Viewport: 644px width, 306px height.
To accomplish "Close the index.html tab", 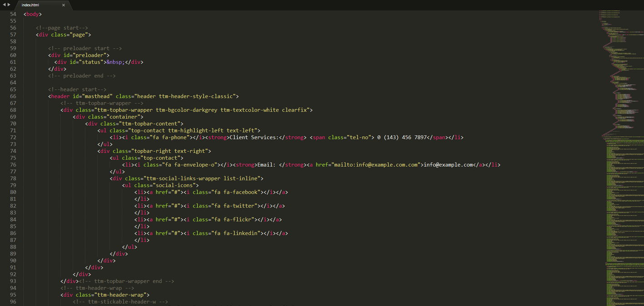I will click(63, 5).
